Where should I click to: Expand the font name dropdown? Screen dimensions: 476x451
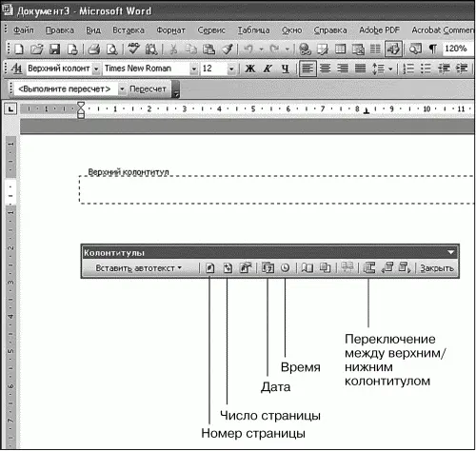click(x=193, y=69)
